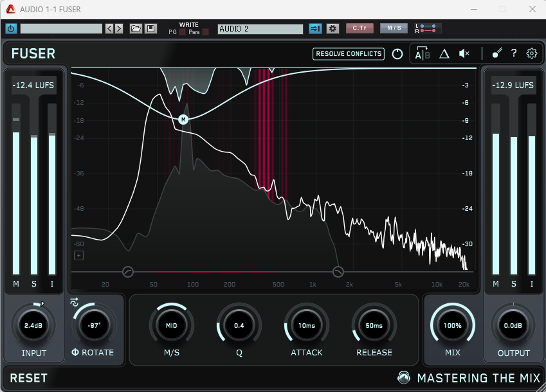Toggle the FUSER plugin power icon

(397, 54)
